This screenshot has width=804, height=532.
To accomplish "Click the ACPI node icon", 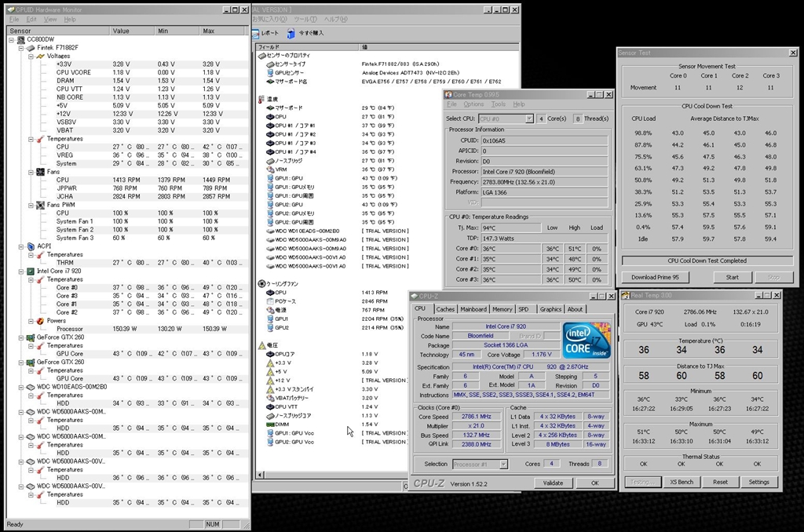I will click(x=30, y=246).
